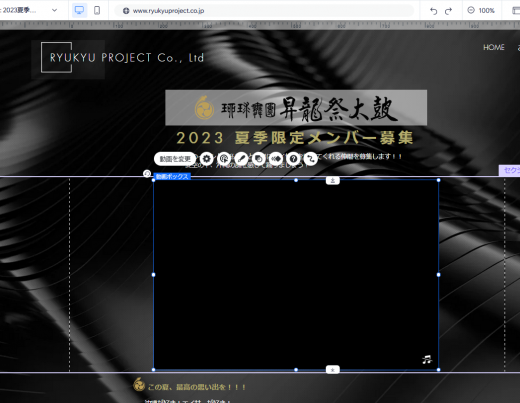
Task: Open the page selector dropdown
Action: coord(54,10)
